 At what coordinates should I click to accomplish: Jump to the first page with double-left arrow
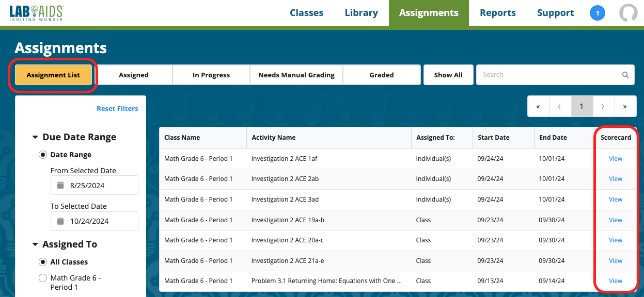pos(539,106)
